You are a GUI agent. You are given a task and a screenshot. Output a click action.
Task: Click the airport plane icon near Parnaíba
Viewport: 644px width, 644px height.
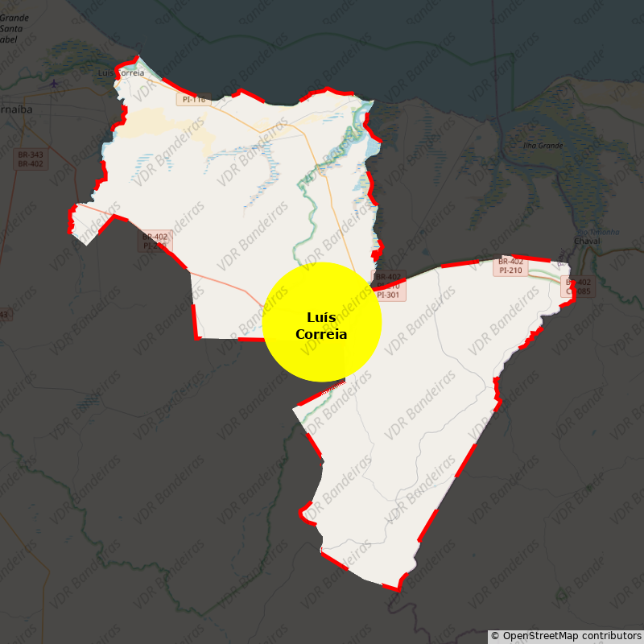tap(54, 84)
